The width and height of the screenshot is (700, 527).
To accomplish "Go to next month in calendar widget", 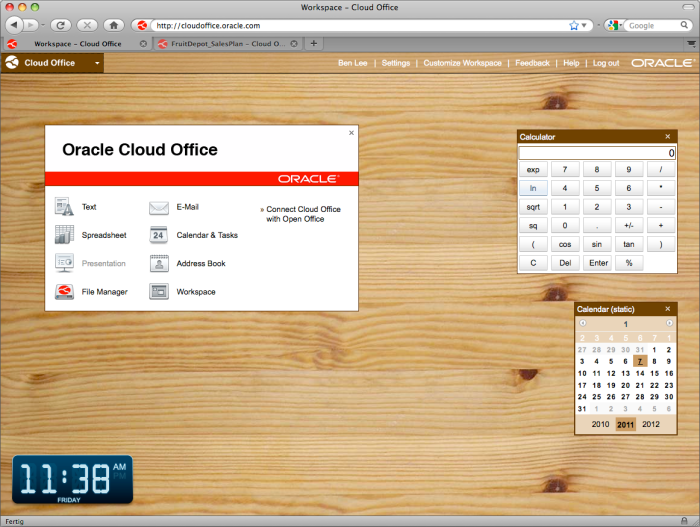I will [669, 323].
